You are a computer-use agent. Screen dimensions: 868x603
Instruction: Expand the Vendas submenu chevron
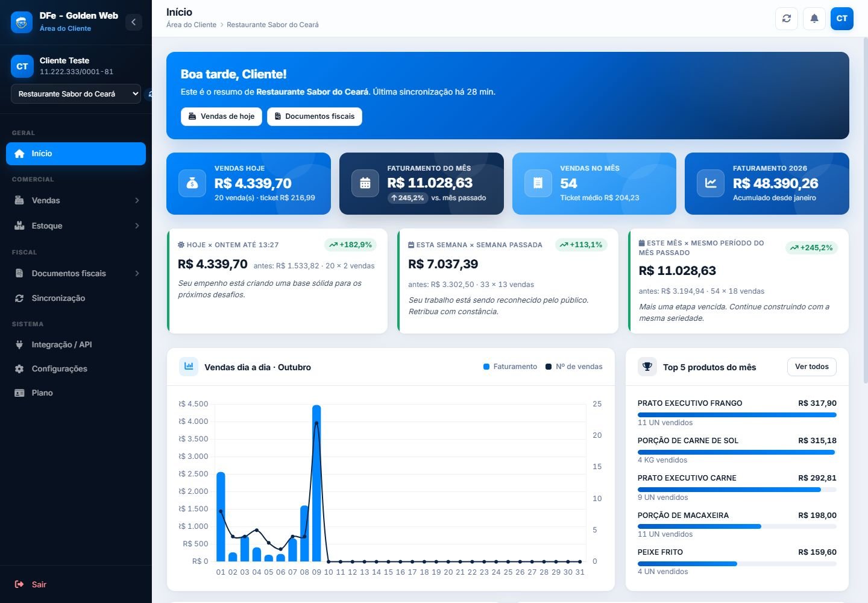(x=137, y=201)
